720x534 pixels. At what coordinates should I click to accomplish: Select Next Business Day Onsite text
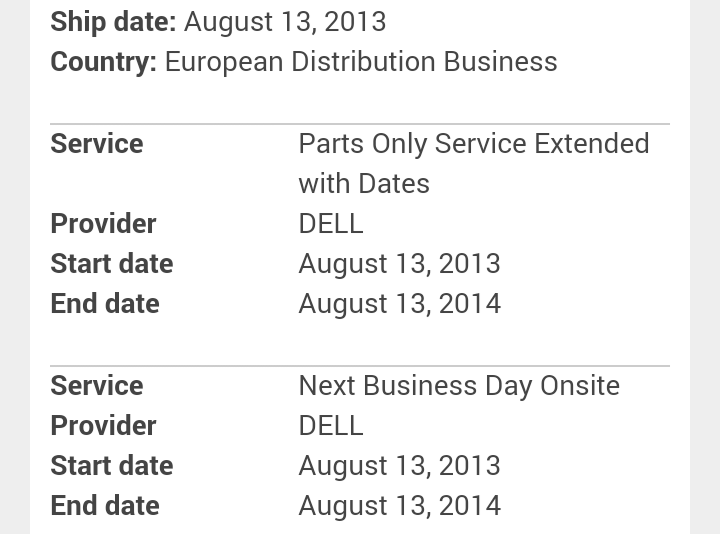click(459, 386)
